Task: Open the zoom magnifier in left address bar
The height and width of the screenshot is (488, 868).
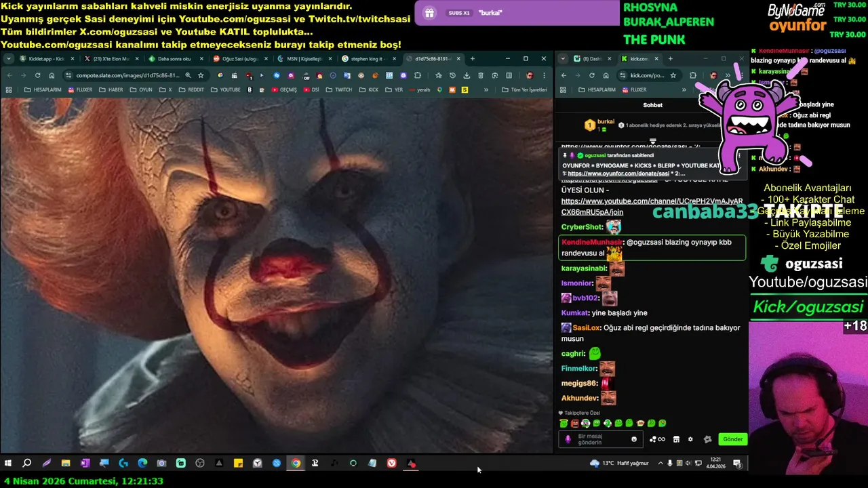Action: pos(188,75)
